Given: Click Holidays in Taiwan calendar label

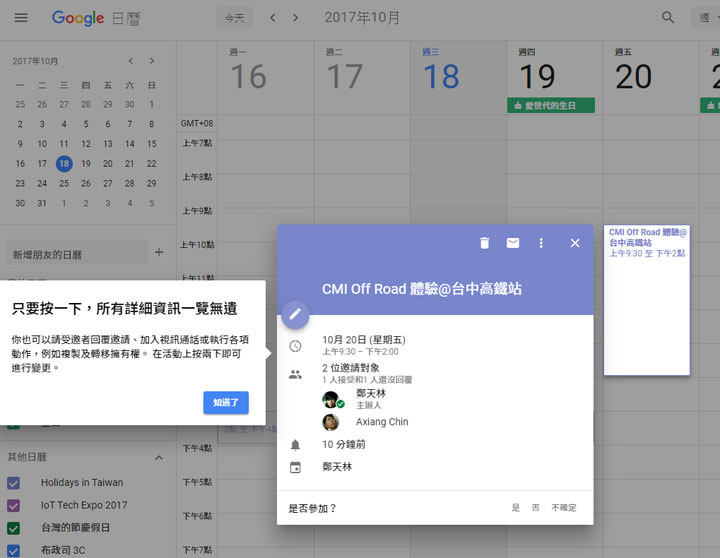Looking at the screenshot, I should point(82,483).
